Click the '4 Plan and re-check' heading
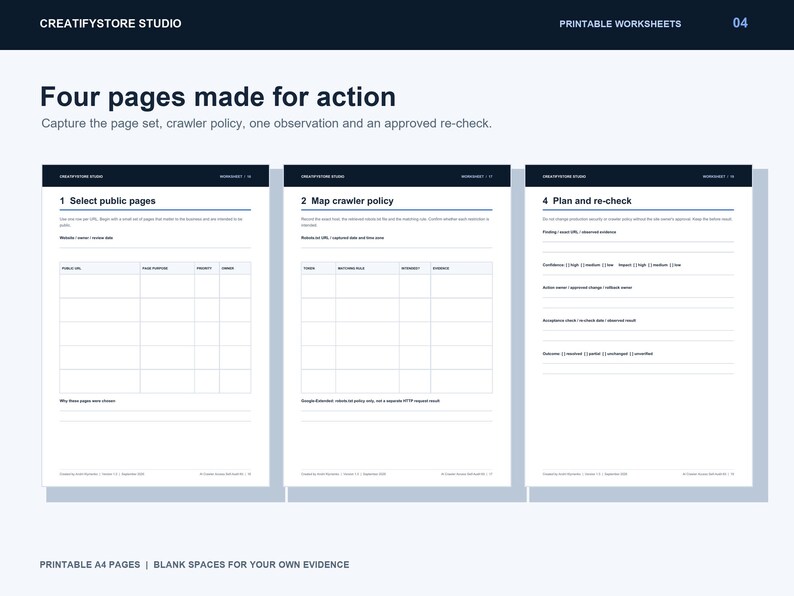The width and height of the screenshot is (794, 596). coord(587,201)
